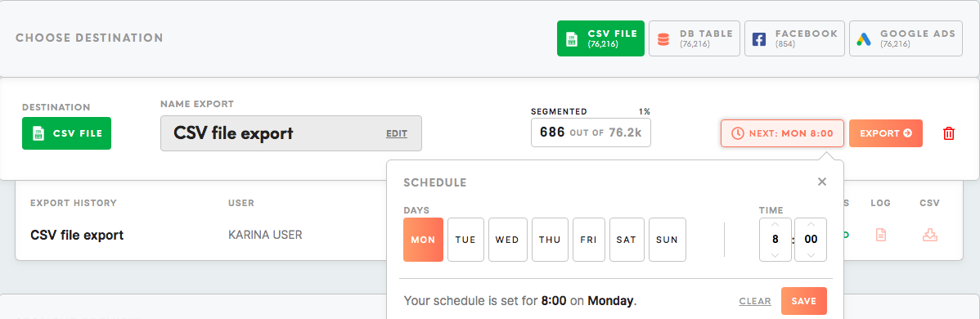The image size is (980, 319).
Task: Open the log document icon
Action: pyautogui.click(x=880, y=236)
